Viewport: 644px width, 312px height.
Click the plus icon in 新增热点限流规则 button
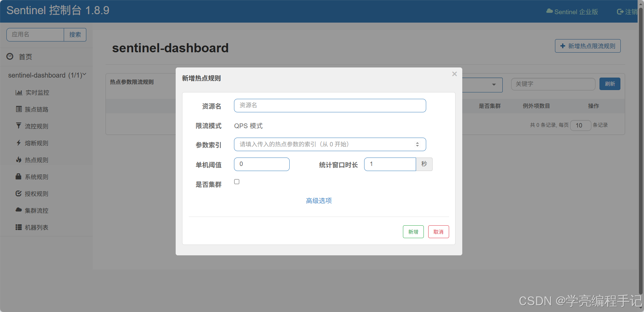[x=562, y=46]
